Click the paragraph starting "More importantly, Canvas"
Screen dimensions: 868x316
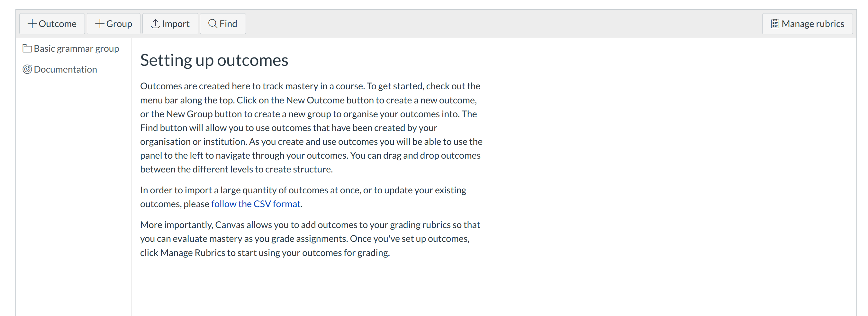[x=309, y=239]
